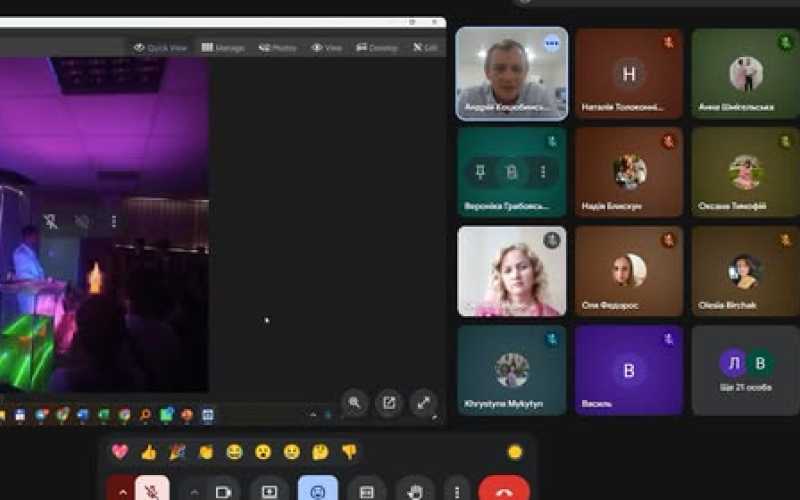The width and height of the screenshot is (800, 500).
Task: Send the surprised face reaction
Action: point(263,452)
